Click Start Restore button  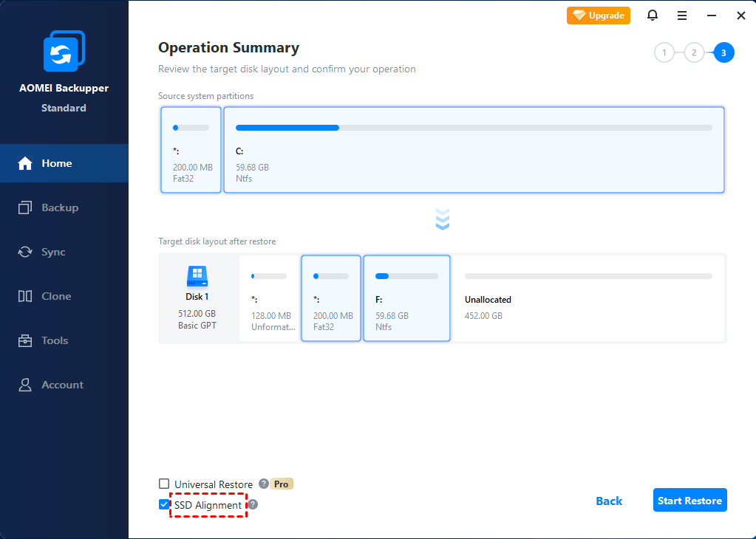pyautogui.click(x=690, y=501)
